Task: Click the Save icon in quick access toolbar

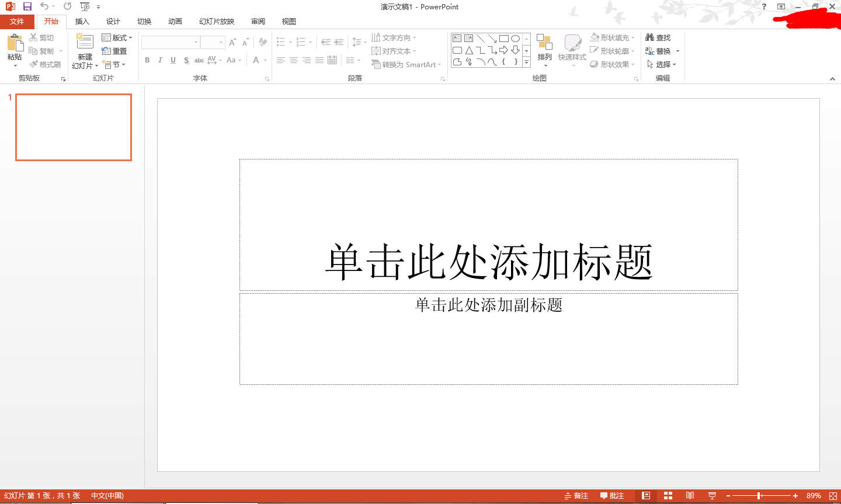Action: tap(27, 6)
